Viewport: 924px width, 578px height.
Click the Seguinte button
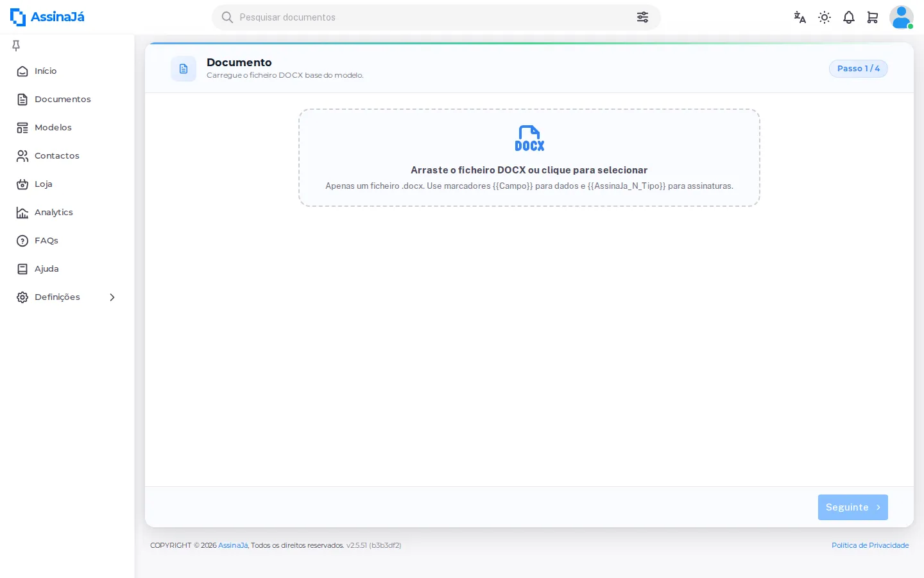point(853,507)
